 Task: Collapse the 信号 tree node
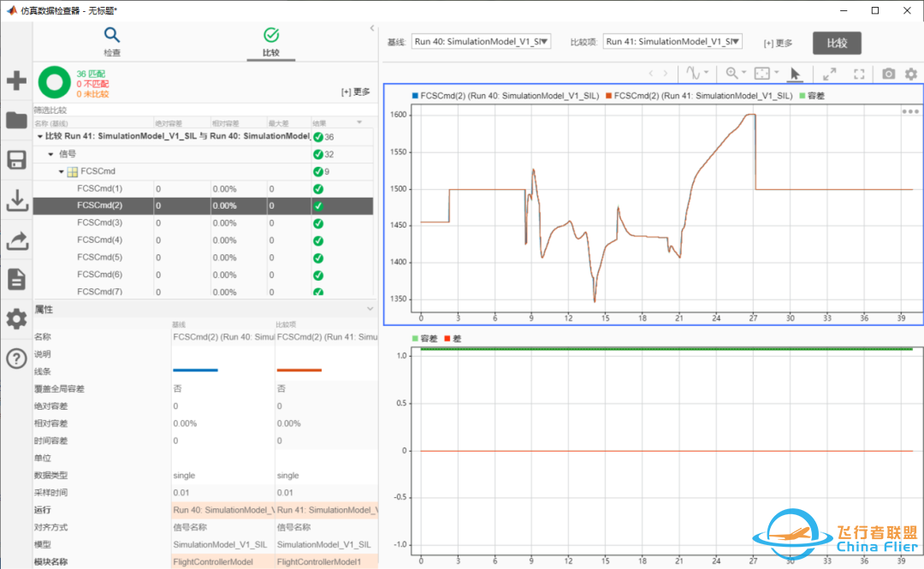click(50, 155)
